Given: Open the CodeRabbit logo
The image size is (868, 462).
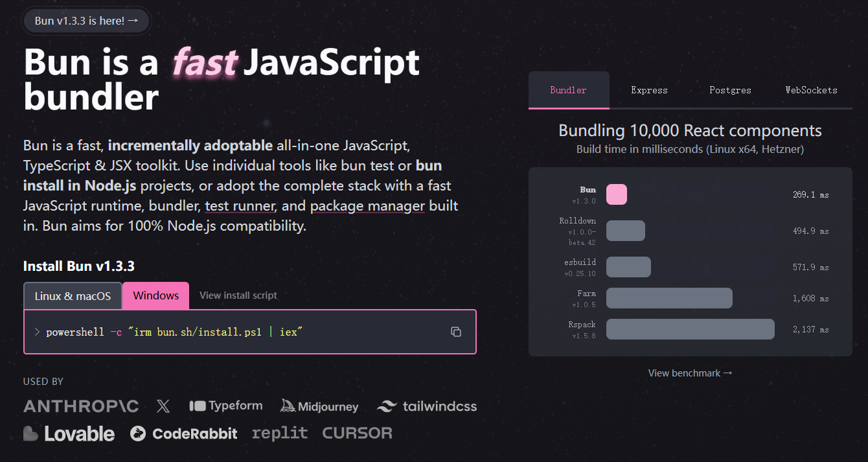Looking at the screenshot, I should [x=184, y=433].
